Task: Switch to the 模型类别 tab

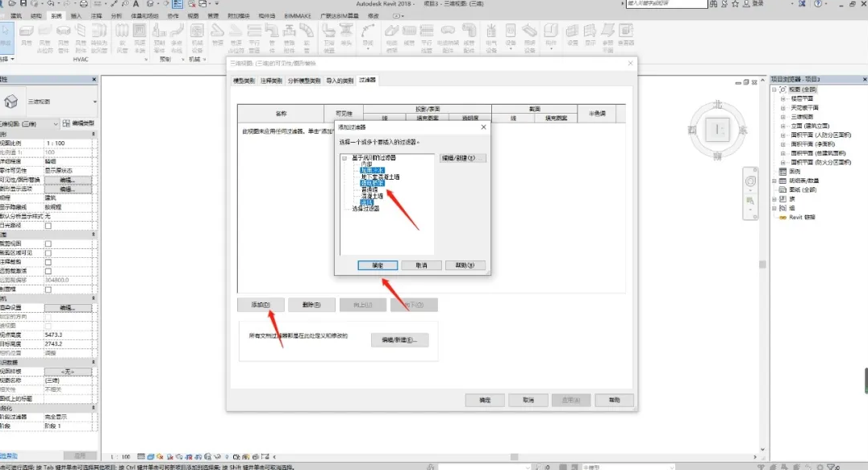Action: [244, 81]
